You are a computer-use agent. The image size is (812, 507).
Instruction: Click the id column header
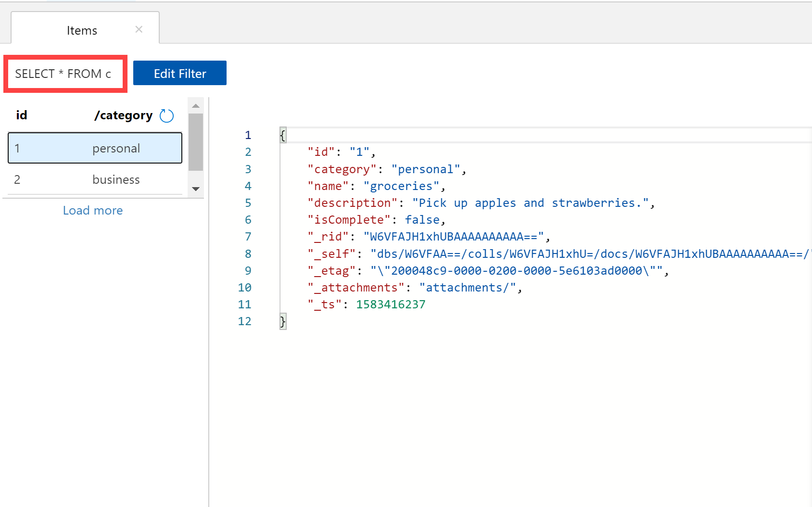pyautogui.click(x=22, y=115)
